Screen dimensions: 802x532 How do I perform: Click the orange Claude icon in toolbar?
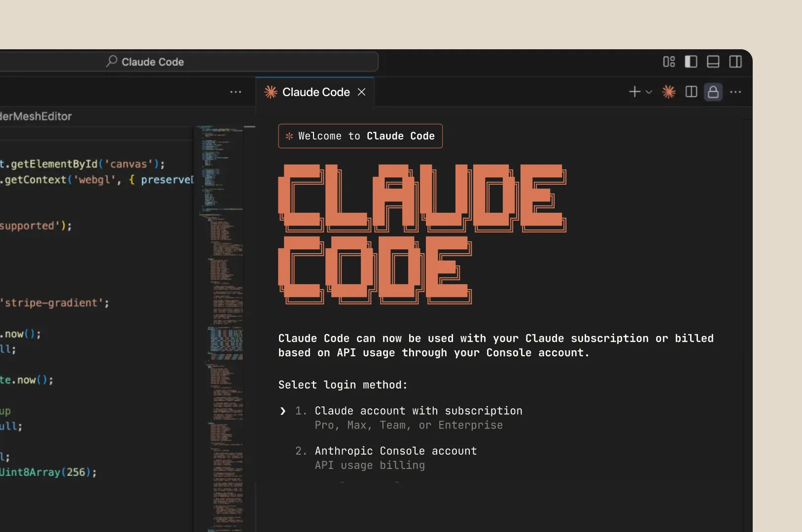tap(669, 92)
